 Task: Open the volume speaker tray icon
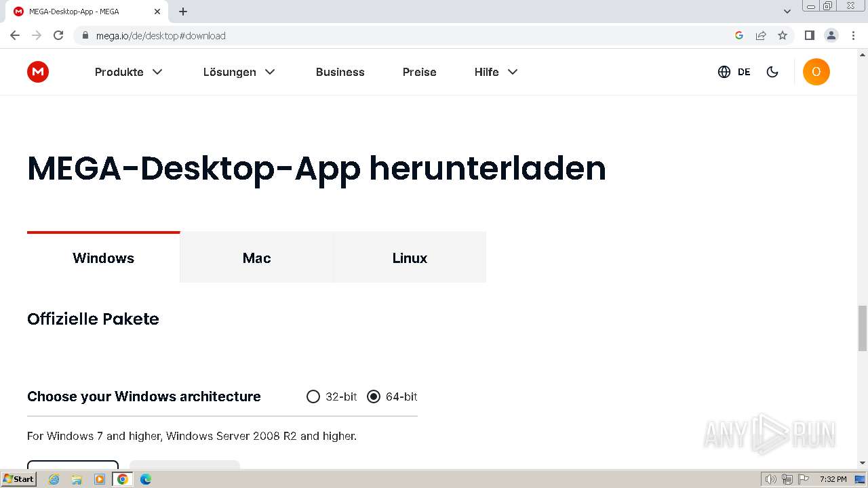click(x=770, y=479)
